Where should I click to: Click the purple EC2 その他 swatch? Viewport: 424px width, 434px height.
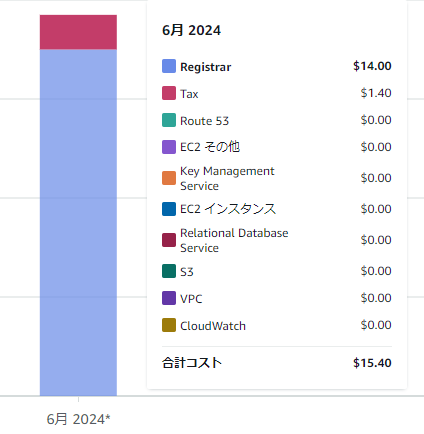(x=169, y=147)
